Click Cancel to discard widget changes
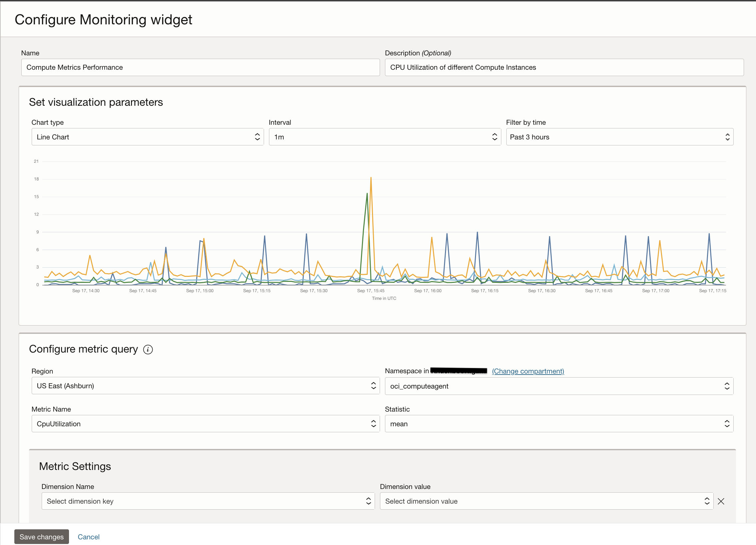756x545 pixels. [x=88, y=537]
